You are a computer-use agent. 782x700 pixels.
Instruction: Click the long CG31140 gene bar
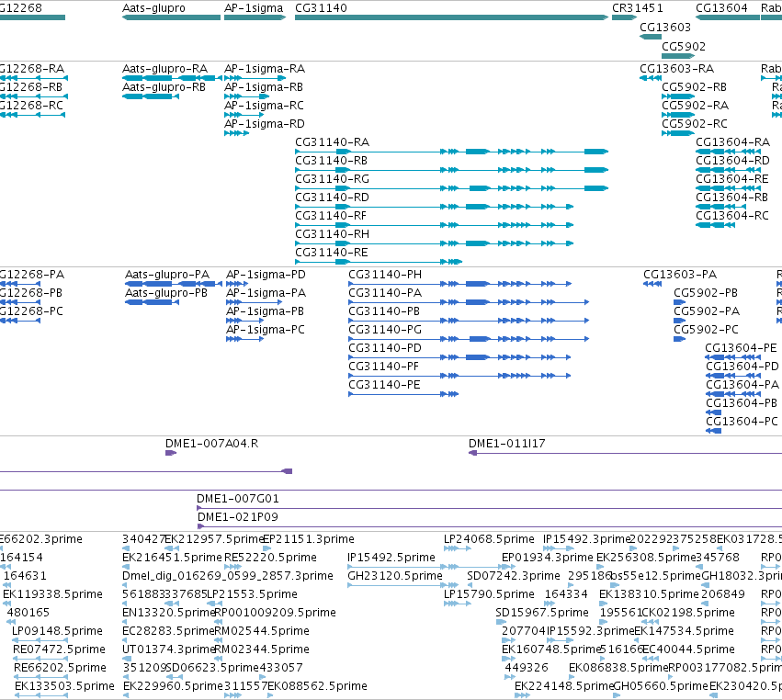coord(451,17)
